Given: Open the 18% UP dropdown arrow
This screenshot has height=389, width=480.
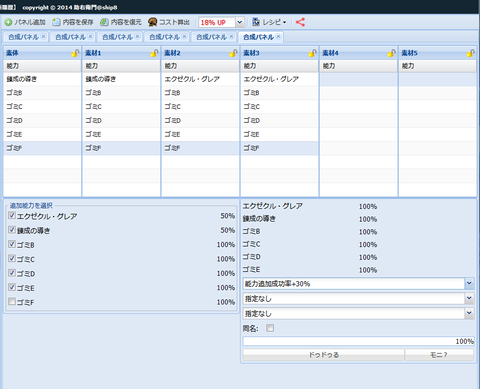Looking at the screenshot, I should tap(240, 22).
